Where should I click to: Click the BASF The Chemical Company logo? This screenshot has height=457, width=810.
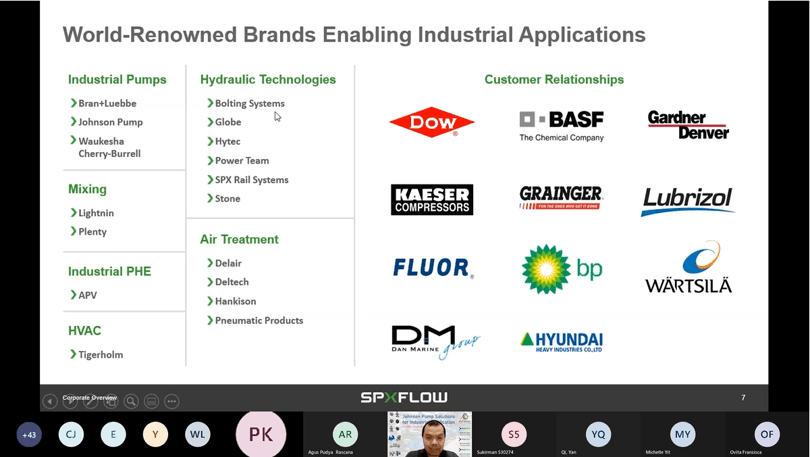point(562,126)
